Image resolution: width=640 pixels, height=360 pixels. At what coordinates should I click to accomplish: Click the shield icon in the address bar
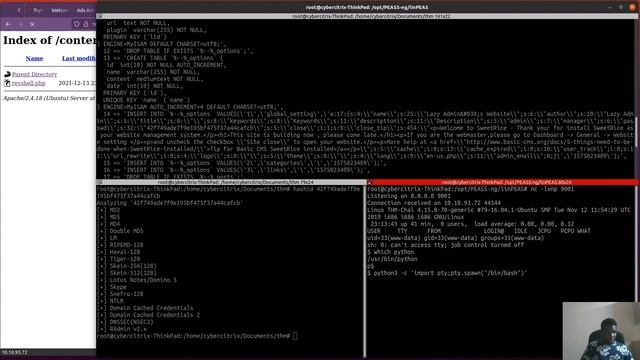76,24
